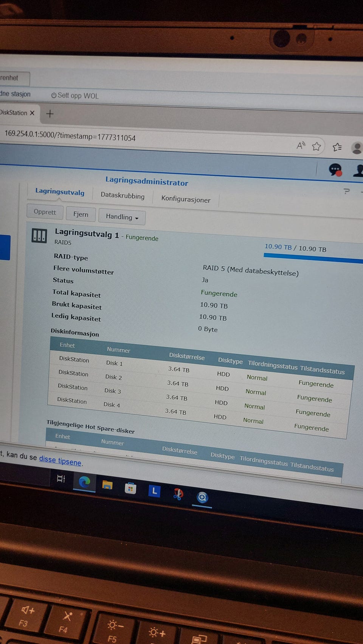The height and width of the screenshot is (644, 363).
Task: Click Tilgjengelige Hot Spare-disker heading
Action: pos(90,427)
